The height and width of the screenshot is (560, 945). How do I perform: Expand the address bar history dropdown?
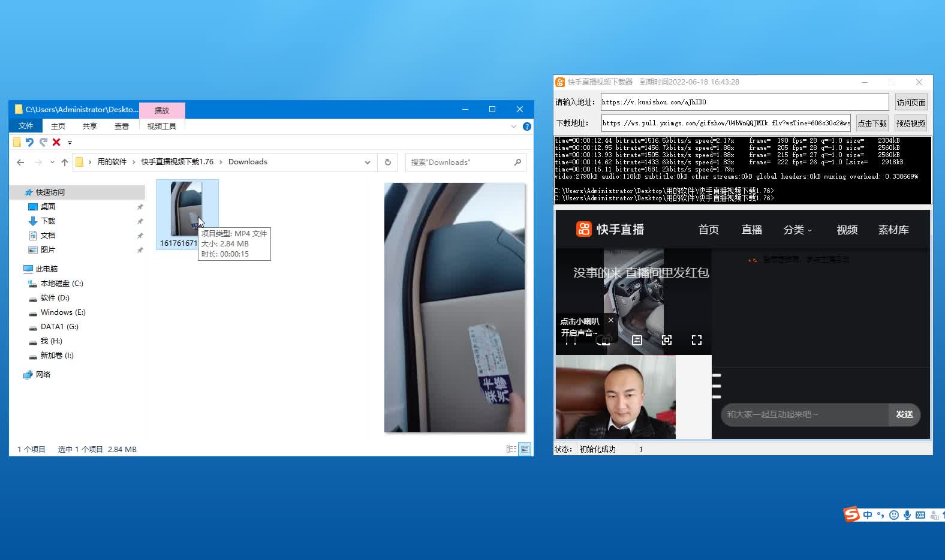(x=368, y=162)
